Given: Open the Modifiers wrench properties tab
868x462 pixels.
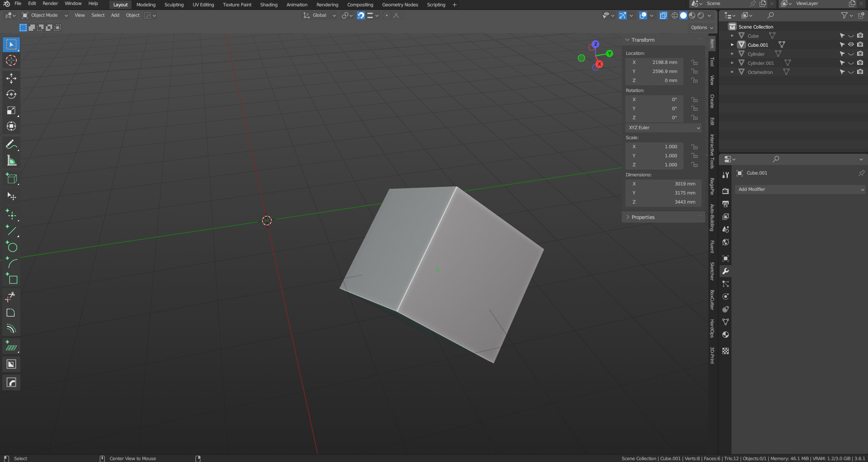Looking at the screenshot, I should (726, 271).
